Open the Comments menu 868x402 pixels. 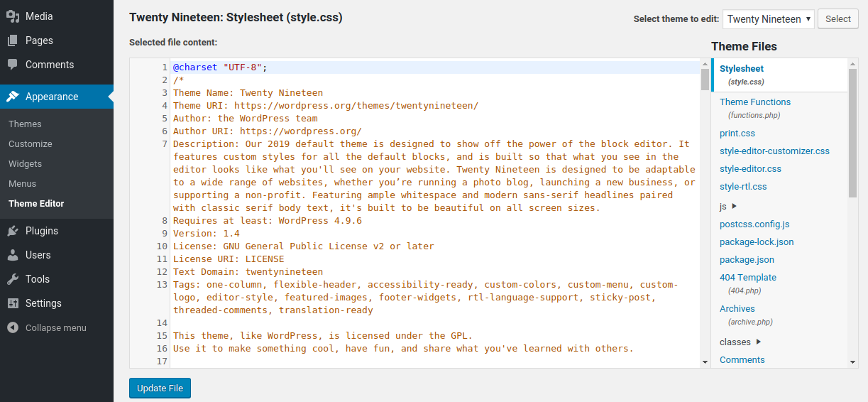click(x=57, y=65)
